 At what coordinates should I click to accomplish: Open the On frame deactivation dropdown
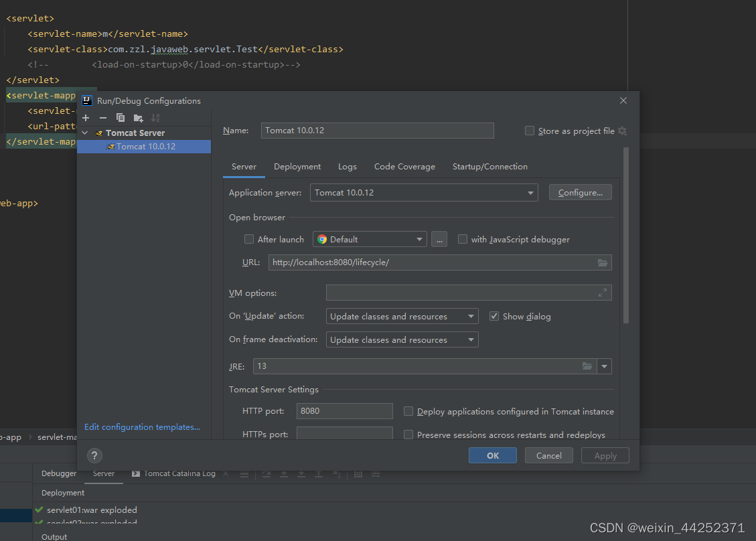pos(402,339)
